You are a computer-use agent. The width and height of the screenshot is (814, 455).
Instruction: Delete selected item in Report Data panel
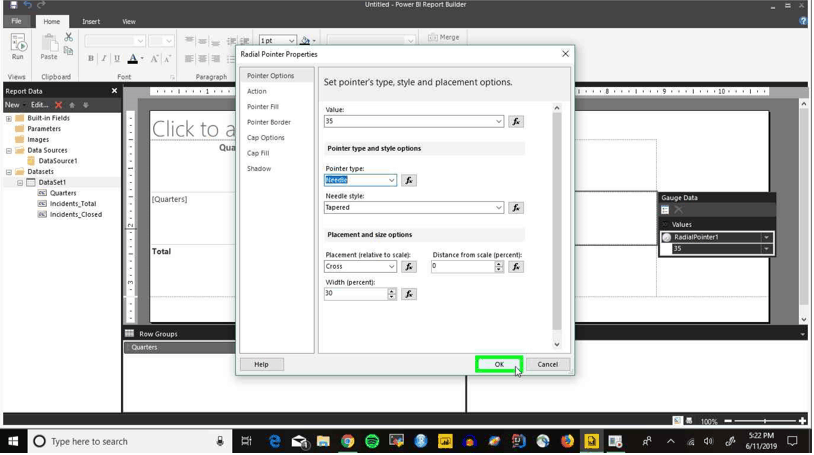pos(59,105)
